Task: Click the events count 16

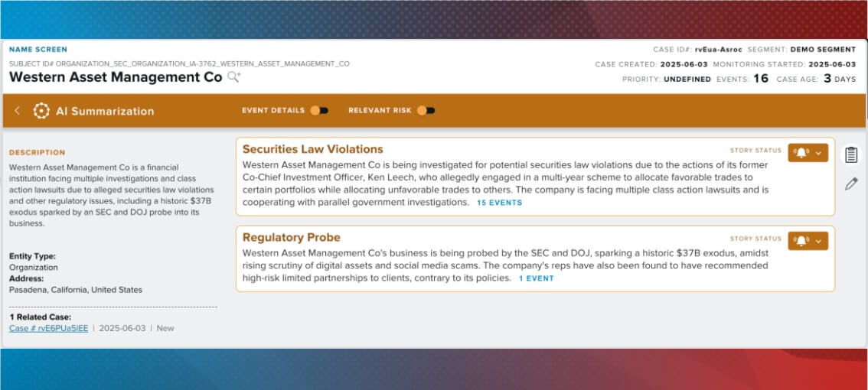Action: tap(761, 79)
